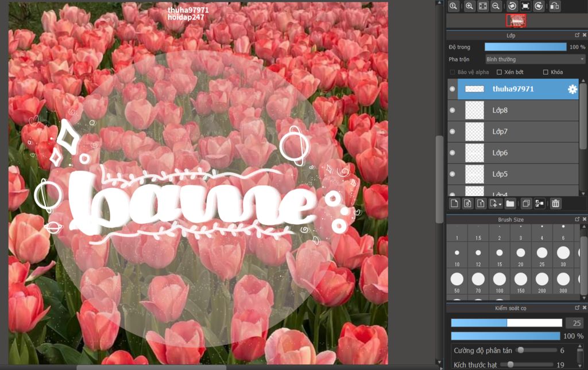Create a new layer folder
This screenshot has height=370, width=588.
coord(510,203)
